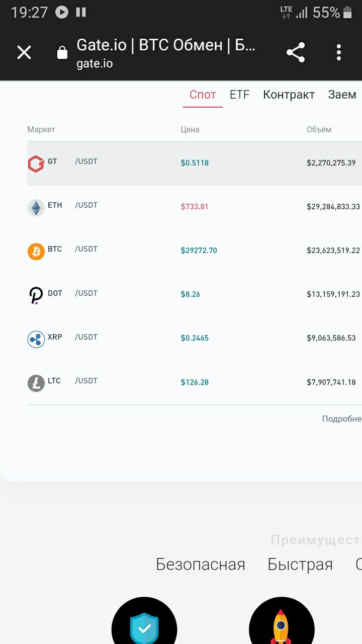Click the XRP Ripple coin icon

click(x=36, y=339)
